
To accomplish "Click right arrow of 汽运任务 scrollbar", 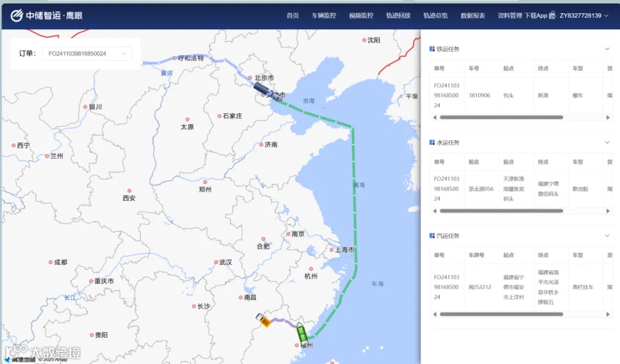I will tap(608, 314).
